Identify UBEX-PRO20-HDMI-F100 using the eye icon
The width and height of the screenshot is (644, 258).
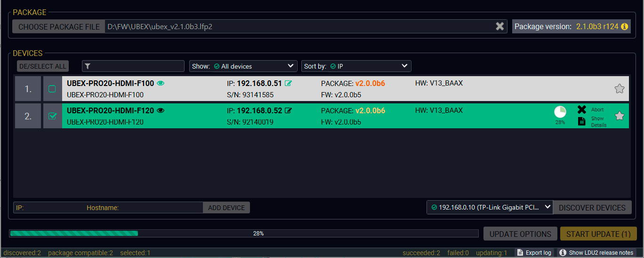(161, 84)
